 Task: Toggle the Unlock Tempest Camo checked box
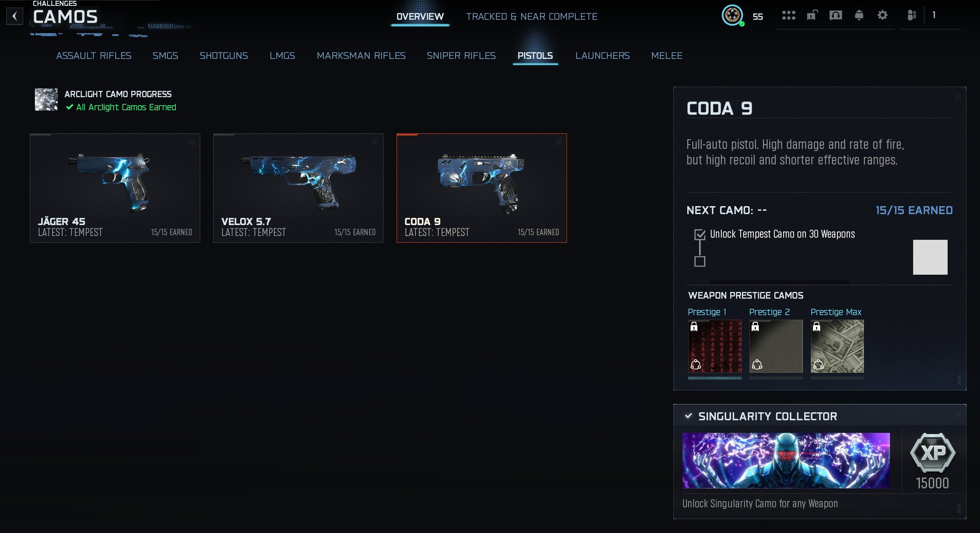point(700,234)
